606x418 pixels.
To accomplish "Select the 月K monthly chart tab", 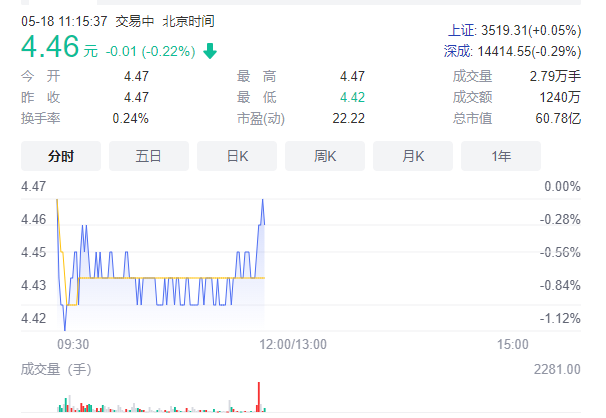I will tap(413, 156).
